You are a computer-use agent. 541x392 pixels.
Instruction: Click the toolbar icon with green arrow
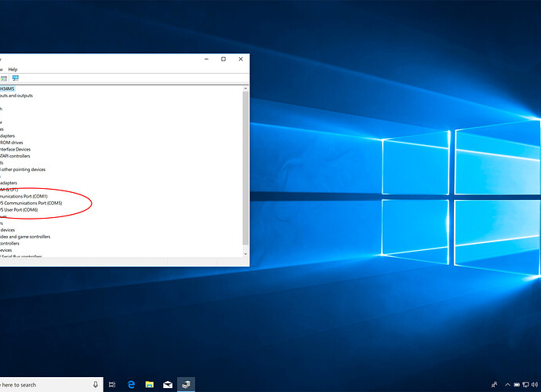coord(4,78)
